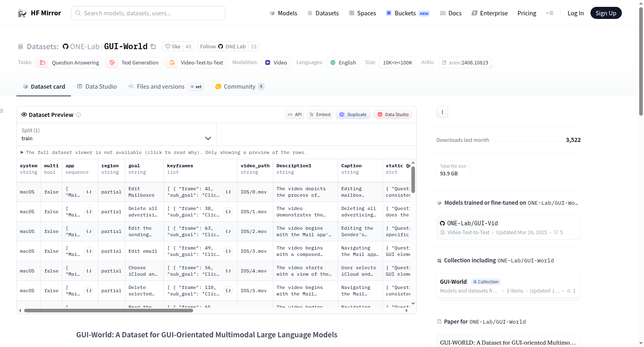Click the API button in preview header

[295, 114]
